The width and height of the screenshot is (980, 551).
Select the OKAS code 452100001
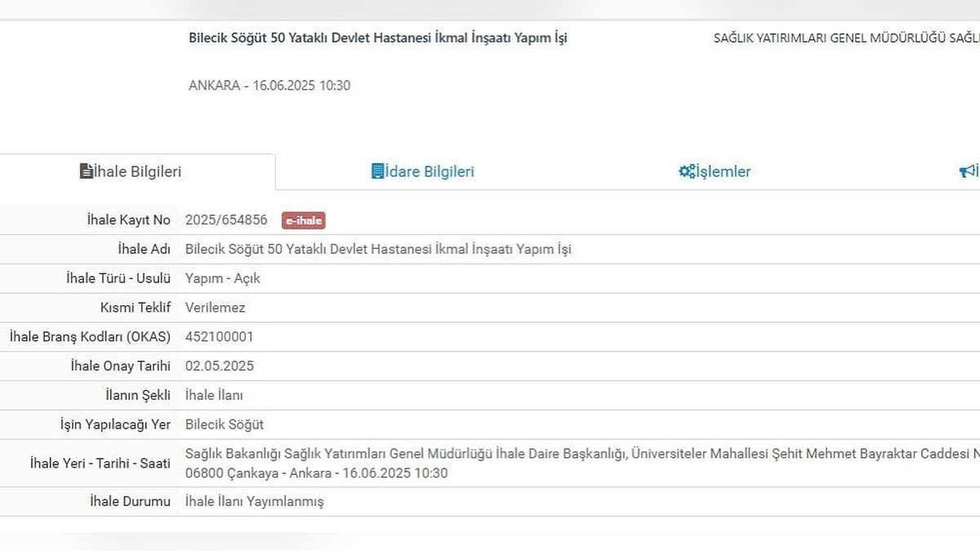[x=220, y=336]
